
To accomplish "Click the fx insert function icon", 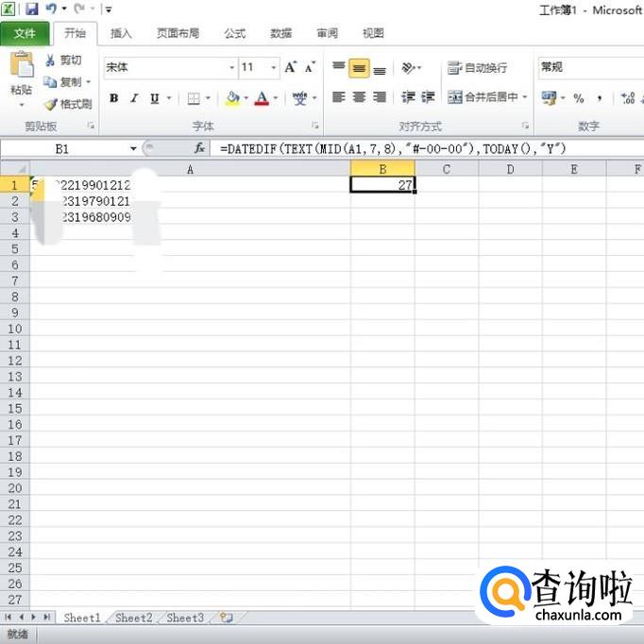I will 199,148.
